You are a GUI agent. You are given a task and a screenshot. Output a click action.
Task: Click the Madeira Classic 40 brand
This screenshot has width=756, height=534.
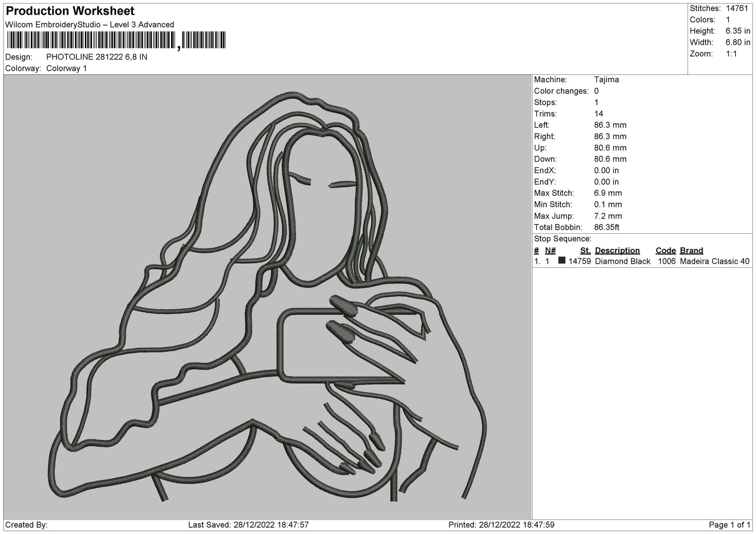click(715, 262)
